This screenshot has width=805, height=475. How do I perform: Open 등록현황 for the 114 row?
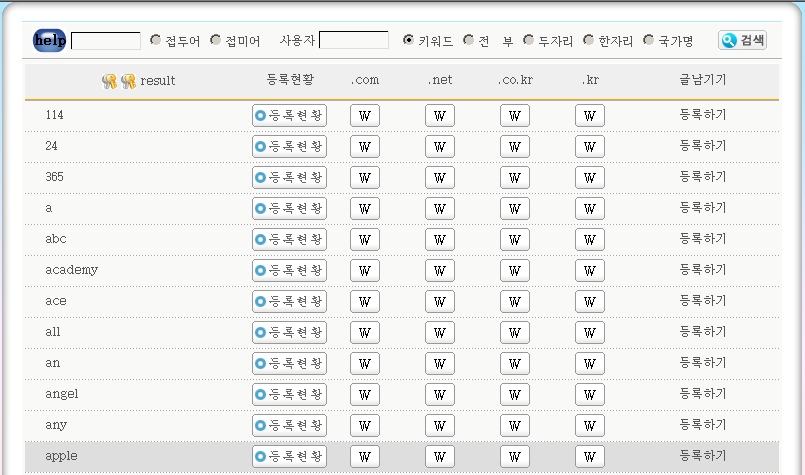coord(289,116)
